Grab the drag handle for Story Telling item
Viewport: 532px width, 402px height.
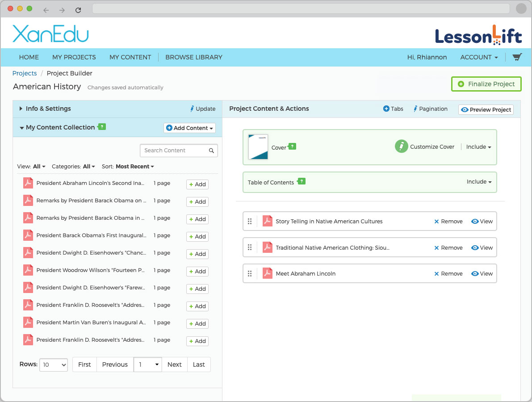[250, 221]
